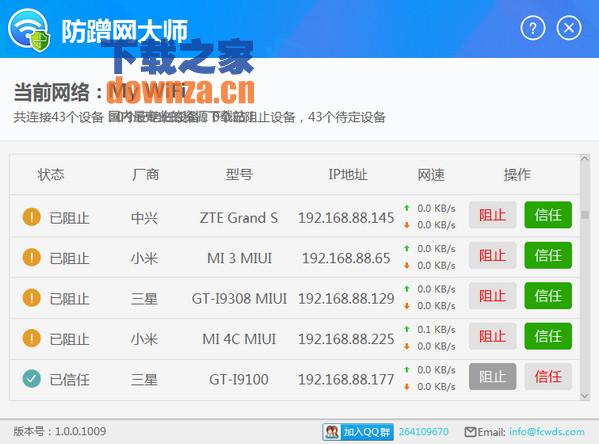Click IP address 192.168.88.129

pos(346,299)
